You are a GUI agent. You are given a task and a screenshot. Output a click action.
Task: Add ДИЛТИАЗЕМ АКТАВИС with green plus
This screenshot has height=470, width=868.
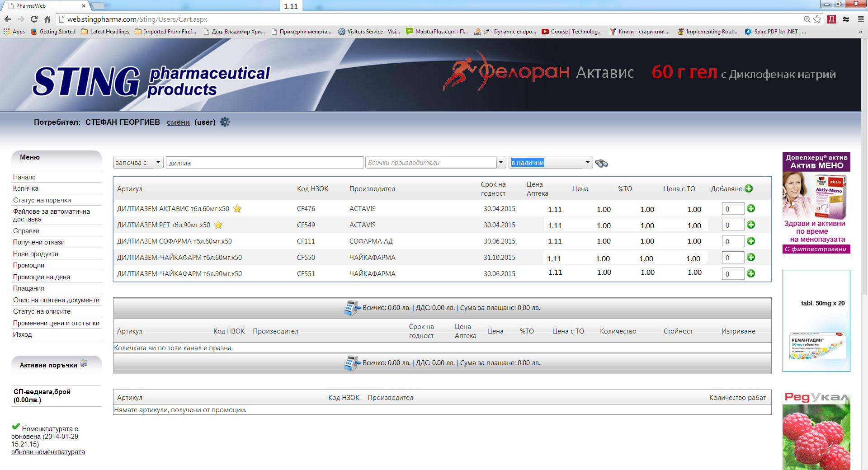751,208
